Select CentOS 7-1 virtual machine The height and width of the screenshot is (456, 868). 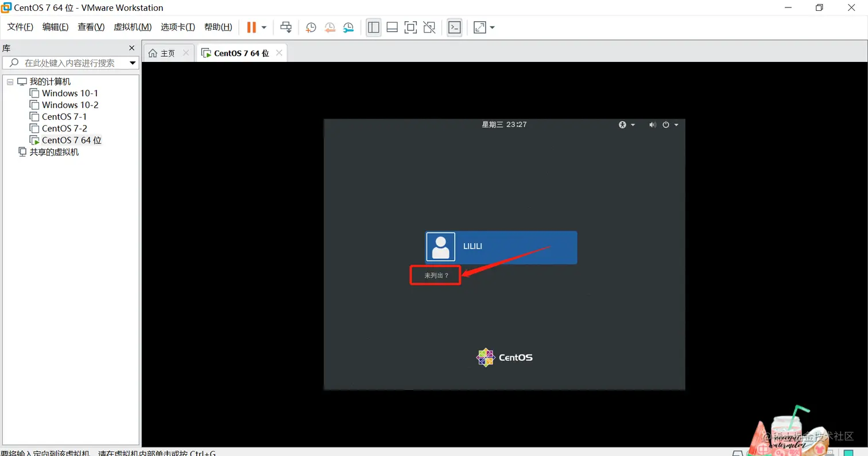click(x=64, y=116)
